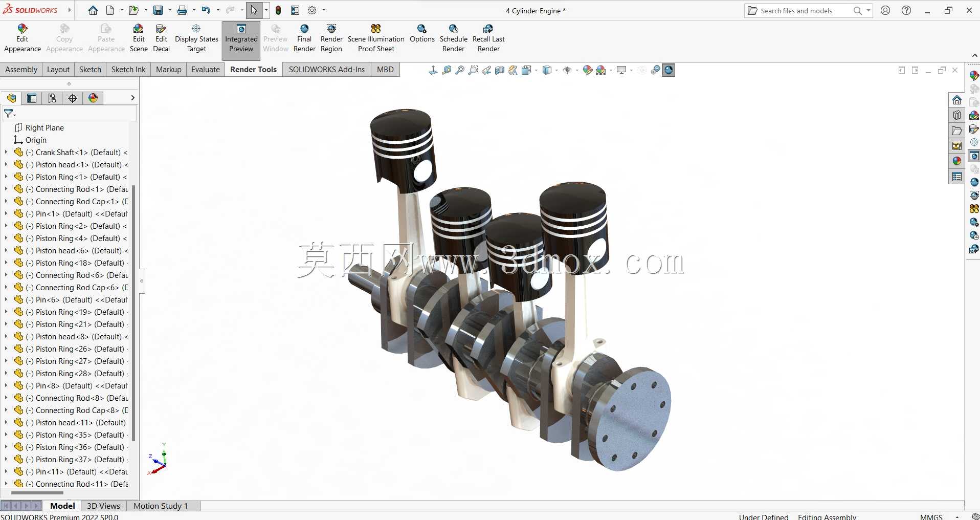Open the FeatureManager design tree tab
980x520 pixels.
pyautogui.click(x=11, y=98)
